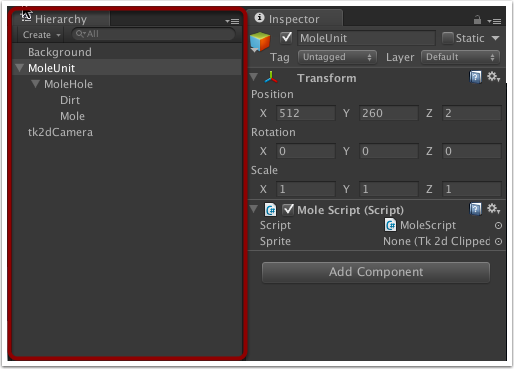Click the Hierarchy search field
This screenshot has width=514, height=369.
coord(154,34)
